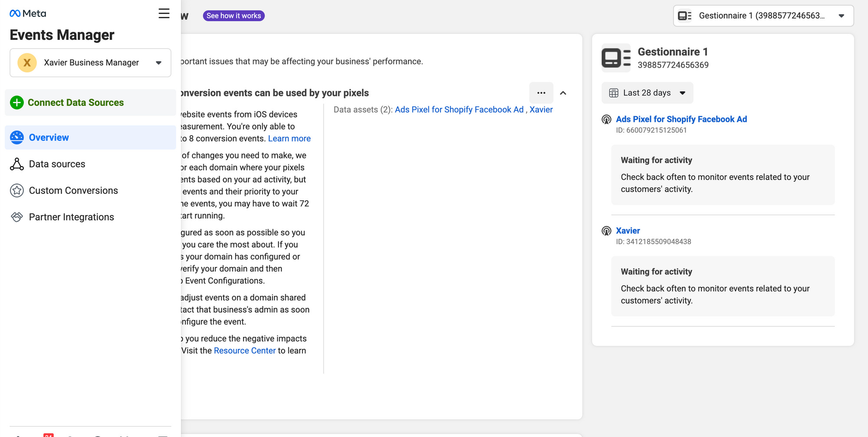868x437 pixels.
Task: Select account ID 398857724656369 text
Action: [673, 65]
